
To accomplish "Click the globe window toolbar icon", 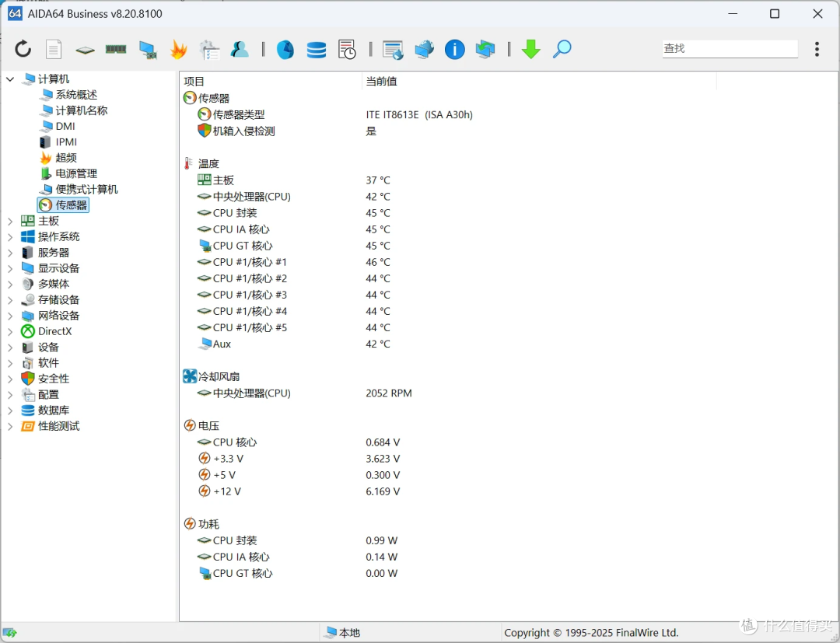I will pyautogui.click(x=393, y=50).
